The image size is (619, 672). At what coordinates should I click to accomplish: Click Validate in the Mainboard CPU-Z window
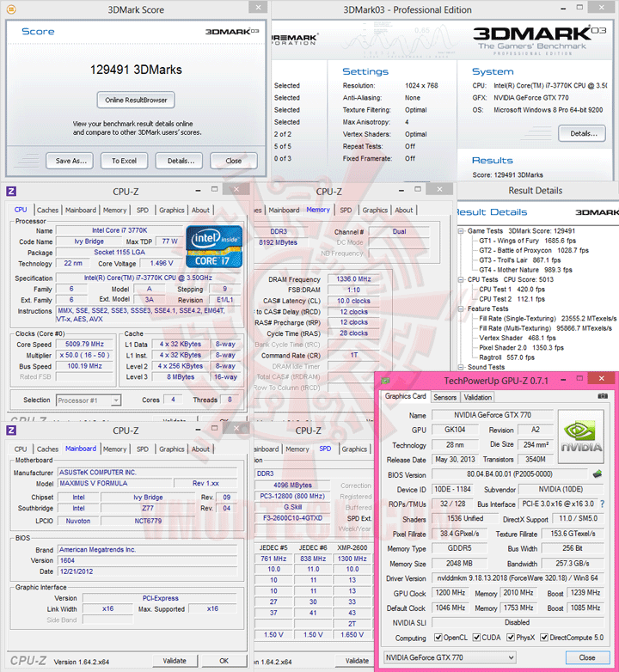[x=175, y=661]
